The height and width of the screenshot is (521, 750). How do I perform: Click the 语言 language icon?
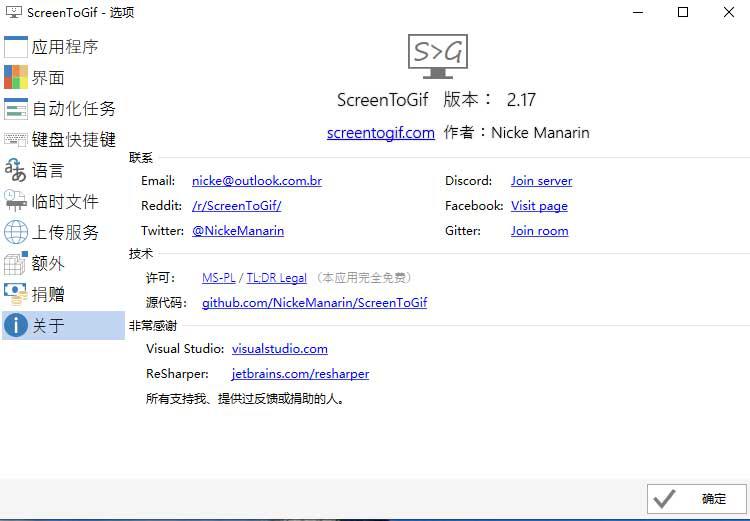click(15, 170)
